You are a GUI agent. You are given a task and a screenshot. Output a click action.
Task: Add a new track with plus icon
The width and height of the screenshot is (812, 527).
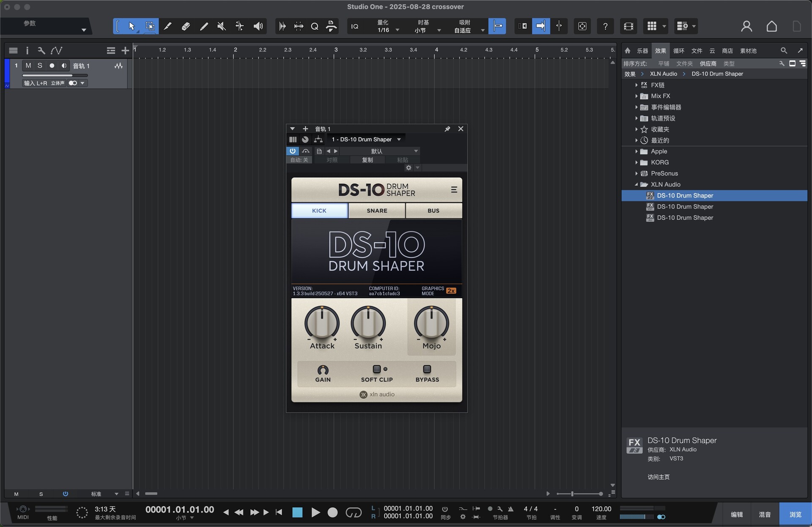click(125, 51)
